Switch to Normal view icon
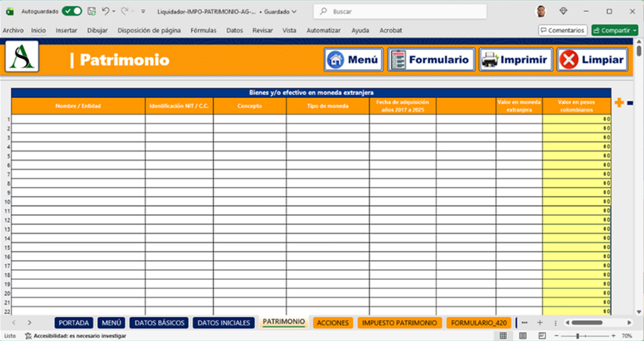The image size is (644, 341). [x=503, y=336]
